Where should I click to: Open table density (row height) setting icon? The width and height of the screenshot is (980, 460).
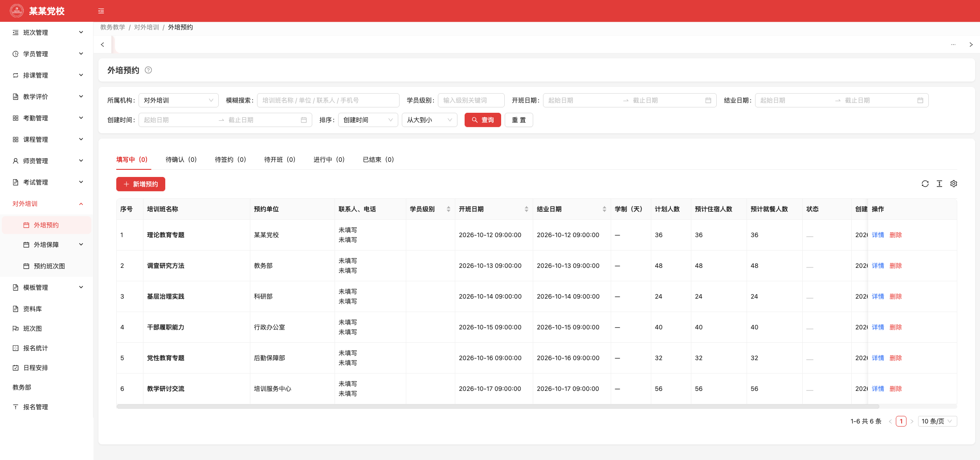coord(939,184)
